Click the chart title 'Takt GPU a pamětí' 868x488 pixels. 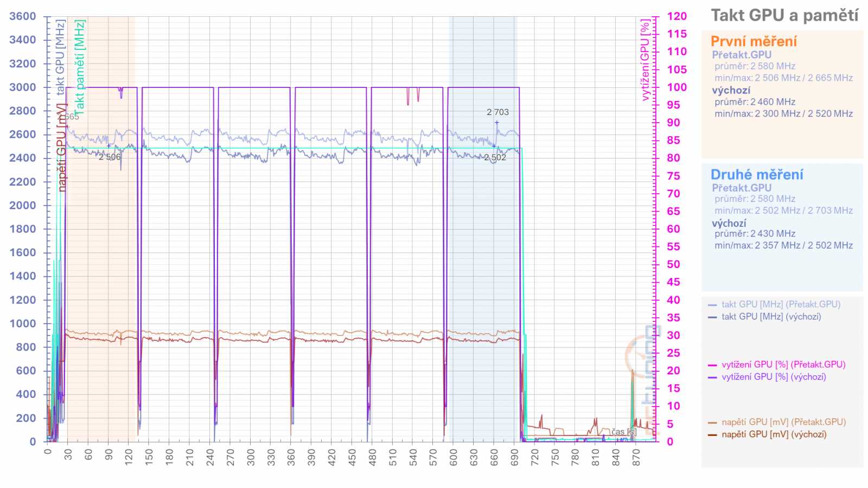[784, 15]
